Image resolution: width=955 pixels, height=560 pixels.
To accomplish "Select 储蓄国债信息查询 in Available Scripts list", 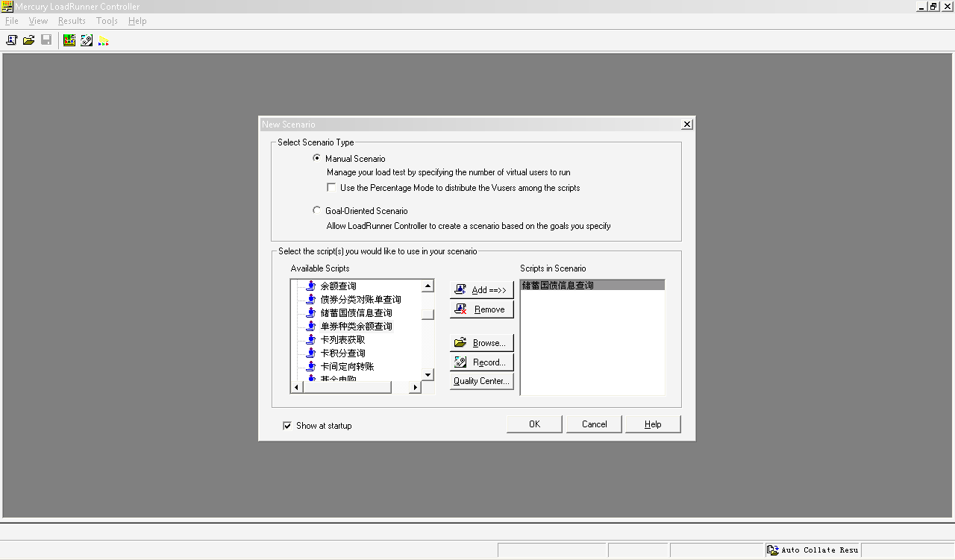I will point(356,313).
